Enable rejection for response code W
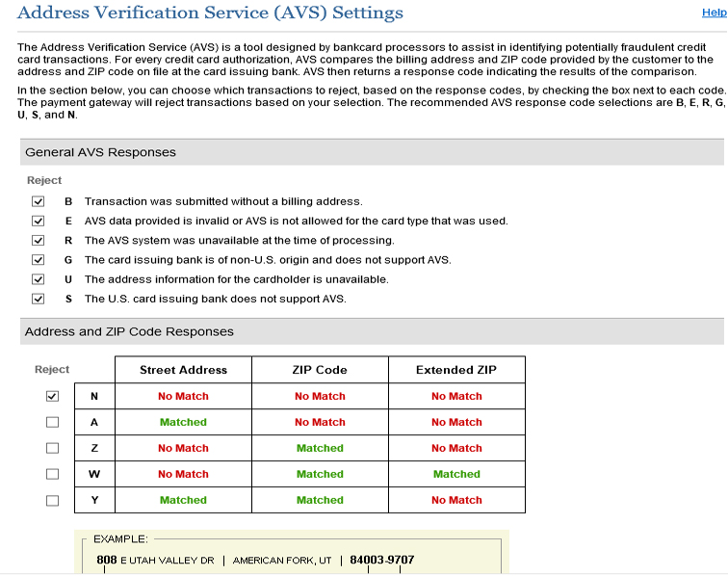This screenshot has height=576, width=728. 52,474
